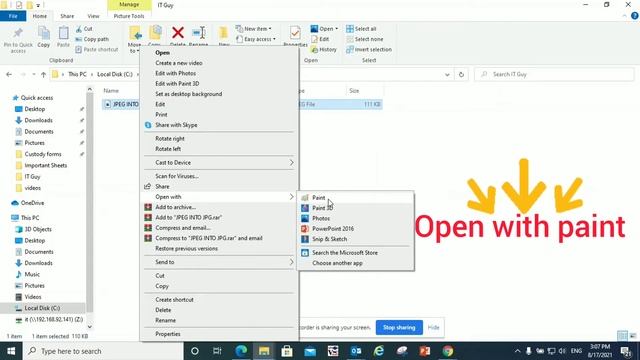640x360 pixels.
Task: Click the Pin to Quick access icon
Action: 18,33
